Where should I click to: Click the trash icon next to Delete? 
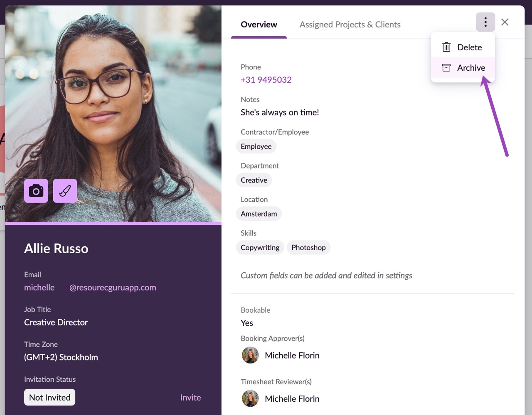point(446,47)
